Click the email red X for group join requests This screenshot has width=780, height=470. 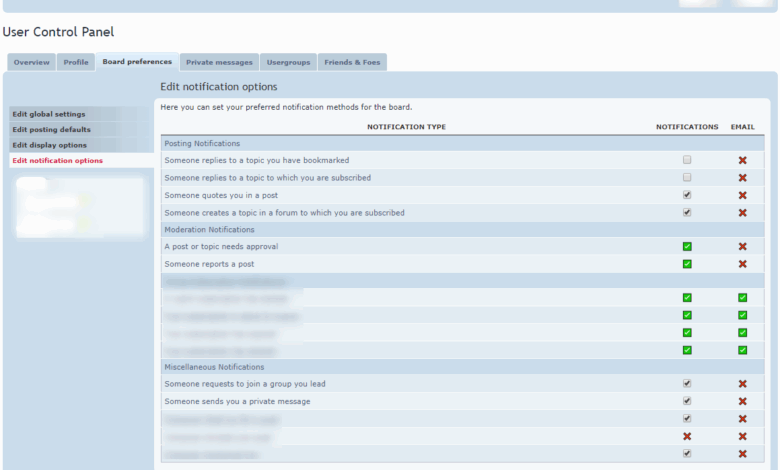pos(742,384)
